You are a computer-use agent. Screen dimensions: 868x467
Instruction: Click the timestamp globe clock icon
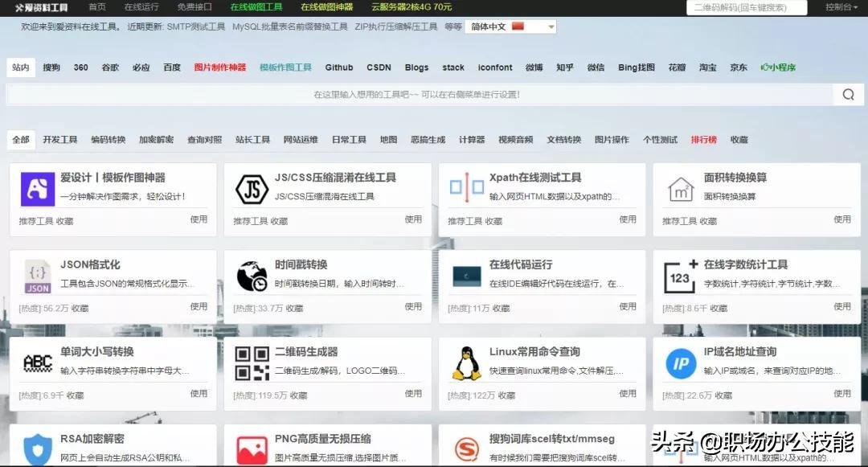pos(252,277)
